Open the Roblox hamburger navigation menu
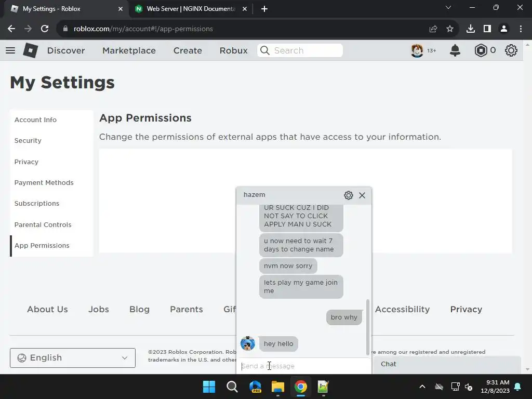The image size is (532, 399). 10,50
